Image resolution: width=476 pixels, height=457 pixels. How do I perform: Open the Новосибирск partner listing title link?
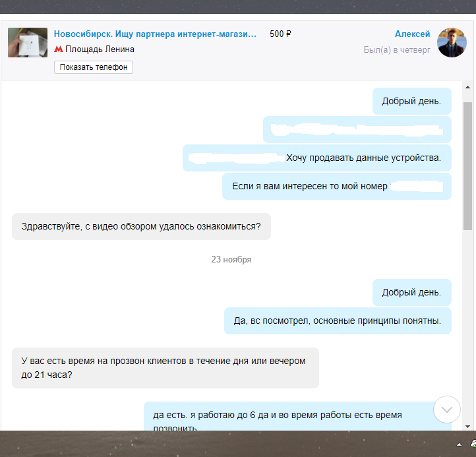click(154, 34)
